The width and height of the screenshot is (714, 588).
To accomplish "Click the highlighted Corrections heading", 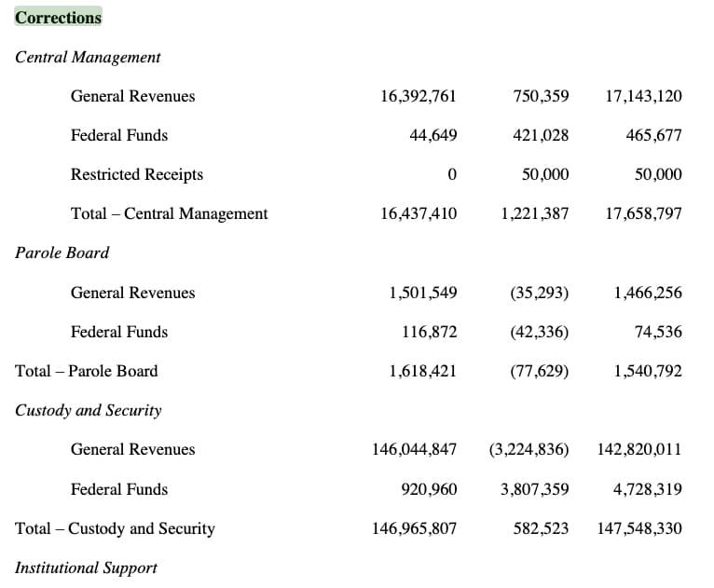I will (58, 18).
